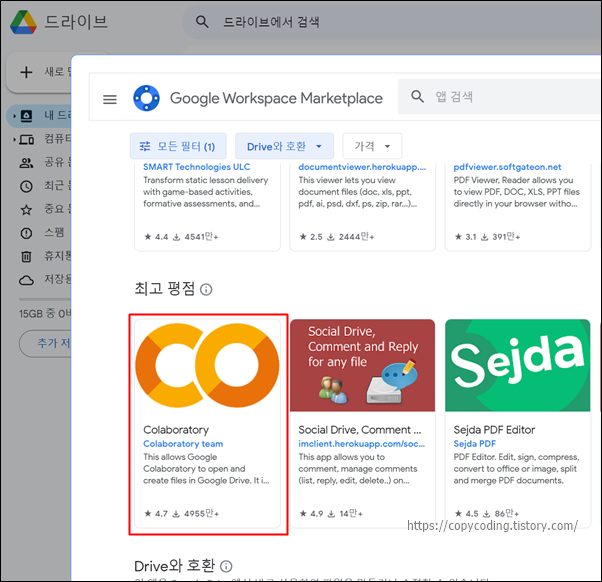Open the Marketplace hamburger menu

click(110, 99)
